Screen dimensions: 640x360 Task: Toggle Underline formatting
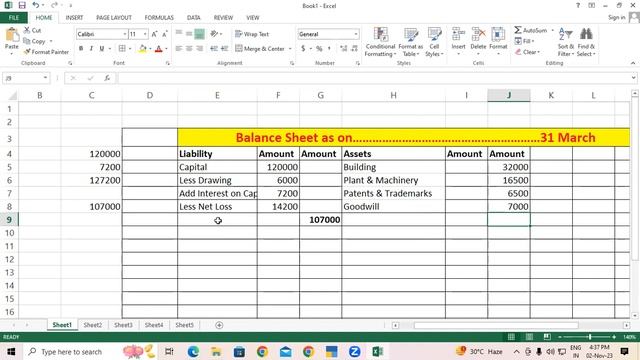102,49
